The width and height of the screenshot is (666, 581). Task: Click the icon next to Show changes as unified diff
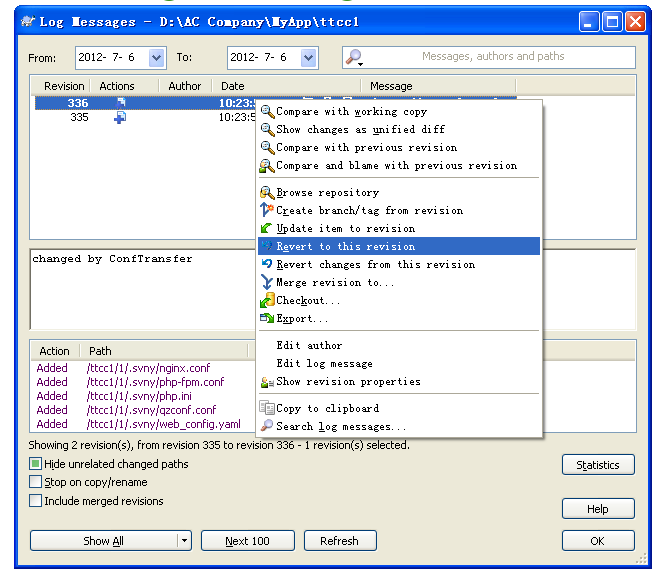[x=267, y=130]
